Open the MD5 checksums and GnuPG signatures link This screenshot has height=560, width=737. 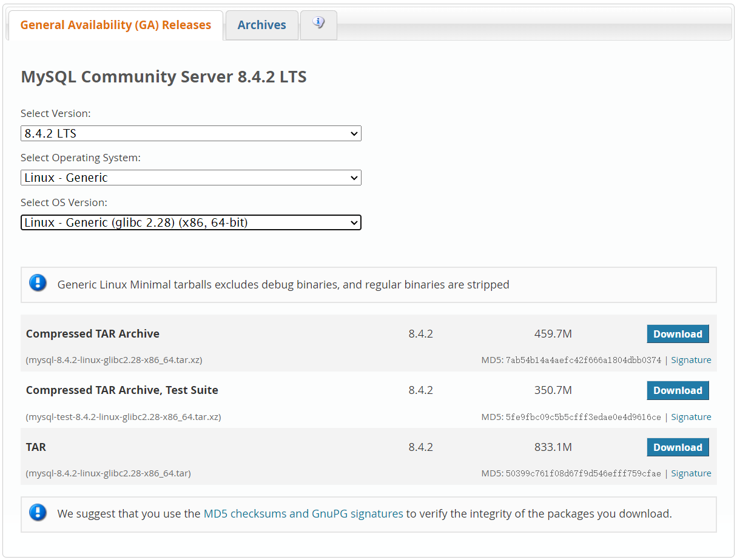coord(303,513)
